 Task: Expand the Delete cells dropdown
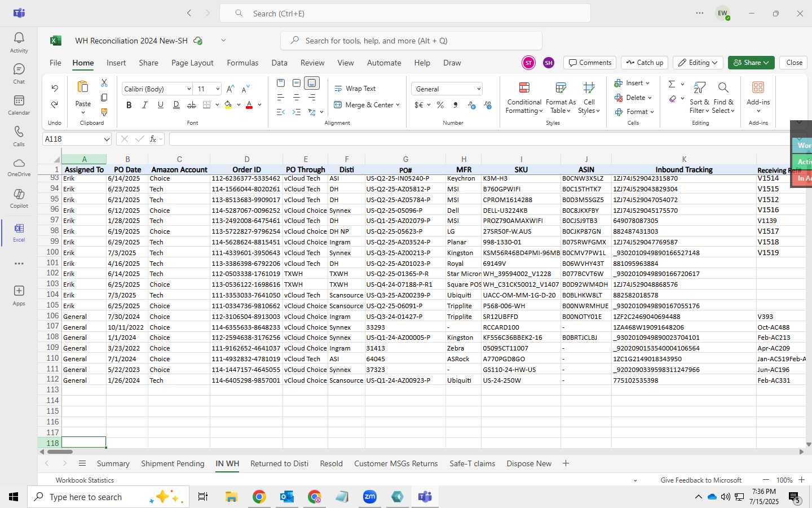(x=650, y=98)
